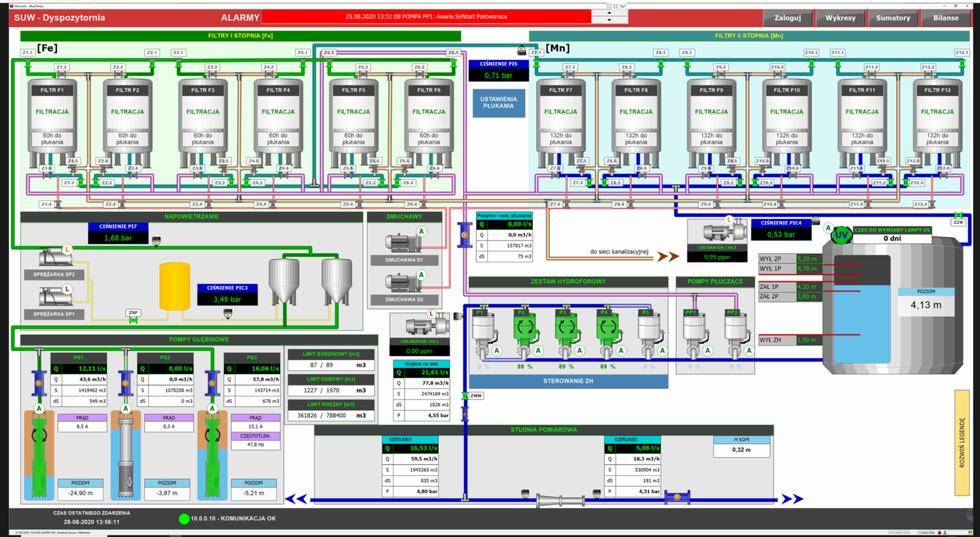Click the Zaloguj button
Viewport: 980px width, 537px height.
[x=787, y=18]
